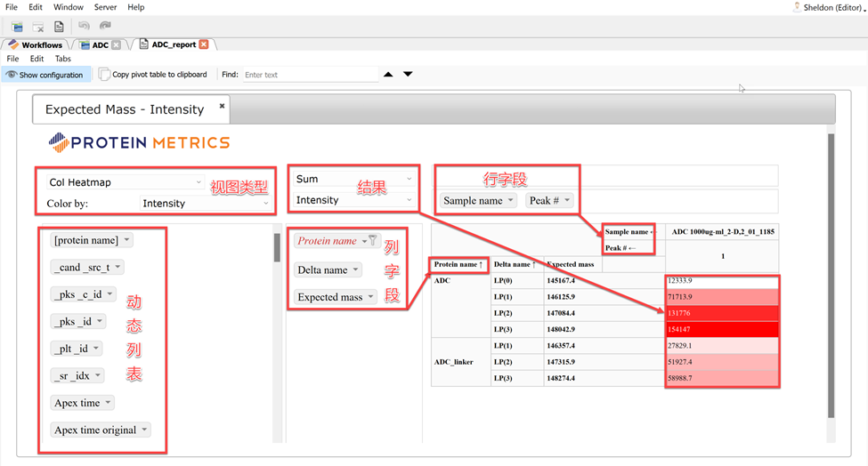Open the top-level Edit menu

click(x=36, y=7)
